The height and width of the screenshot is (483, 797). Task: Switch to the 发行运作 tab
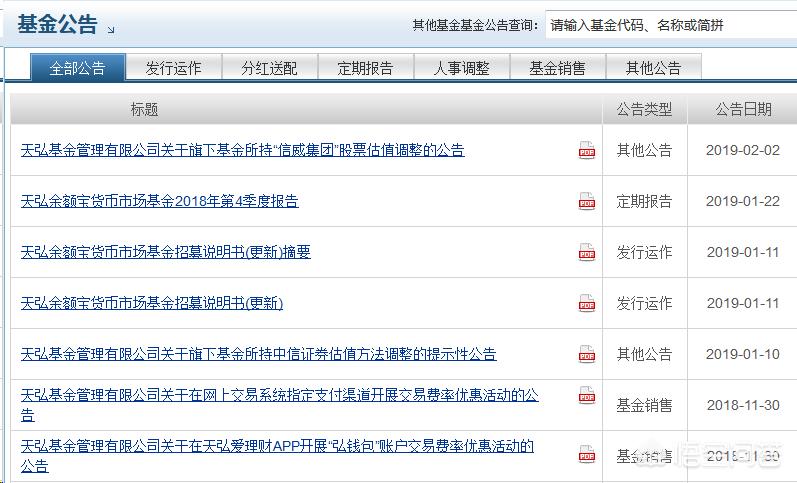coord(173,68)
